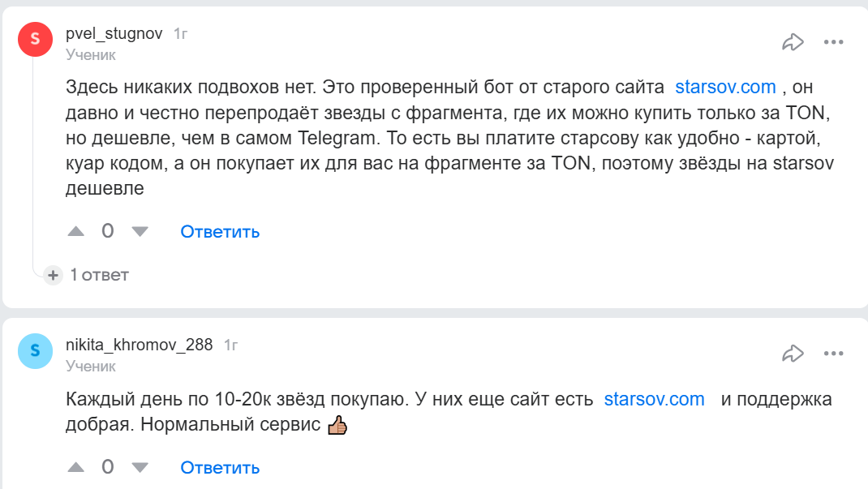Expand the "1 ответ" reply thread

99,275
